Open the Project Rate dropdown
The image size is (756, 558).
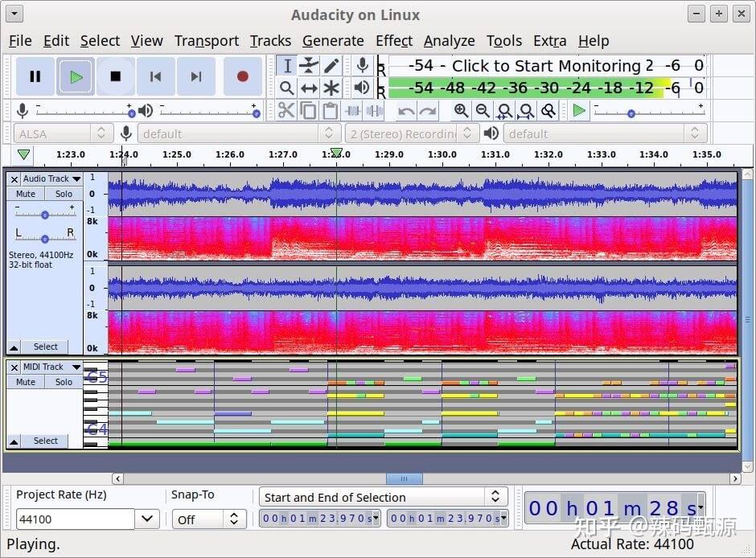pyautogui.click(x=146, y=520)
